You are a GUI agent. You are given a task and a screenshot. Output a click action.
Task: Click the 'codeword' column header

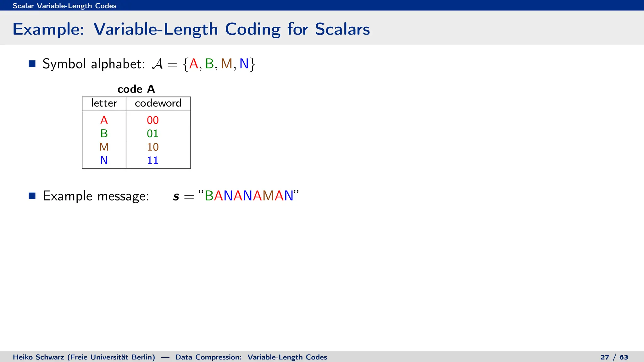pyautogui.click(x=158, y=103)
